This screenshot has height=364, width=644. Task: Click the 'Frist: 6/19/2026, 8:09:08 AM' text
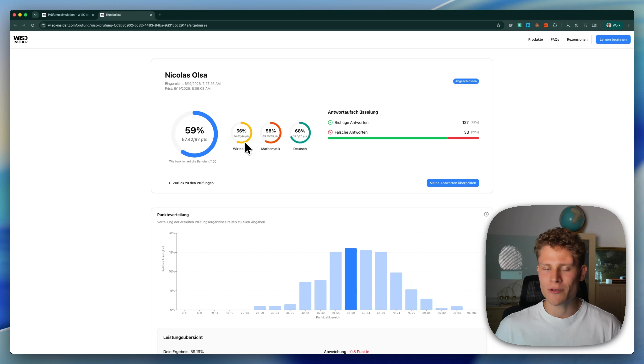pyautogui.click(x=188, y=88)
